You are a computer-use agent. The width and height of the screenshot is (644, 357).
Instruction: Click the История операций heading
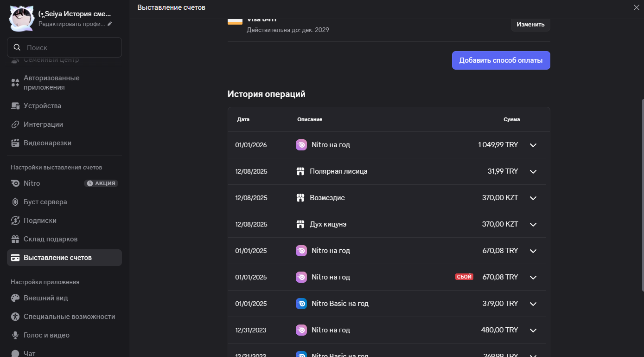click(267, 94)
